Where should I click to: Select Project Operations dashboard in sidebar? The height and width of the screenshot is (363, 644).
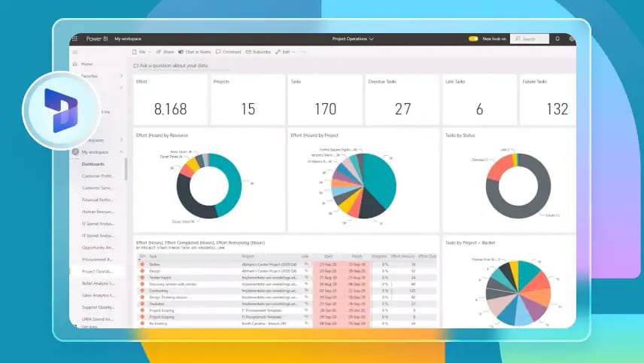click(x=99, y=271)
